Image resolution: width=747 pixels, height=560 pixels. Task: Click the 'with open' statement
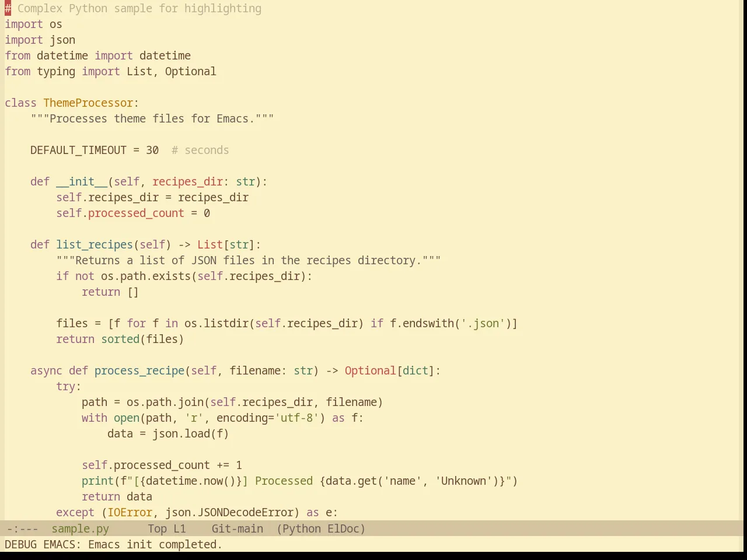(x=110, y=418)
